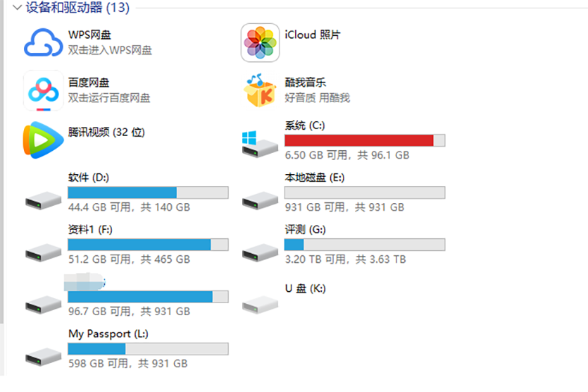Screen dimensions: 588x392
Task: Open the 酷我音乐 icon
Action: point(260,91)
